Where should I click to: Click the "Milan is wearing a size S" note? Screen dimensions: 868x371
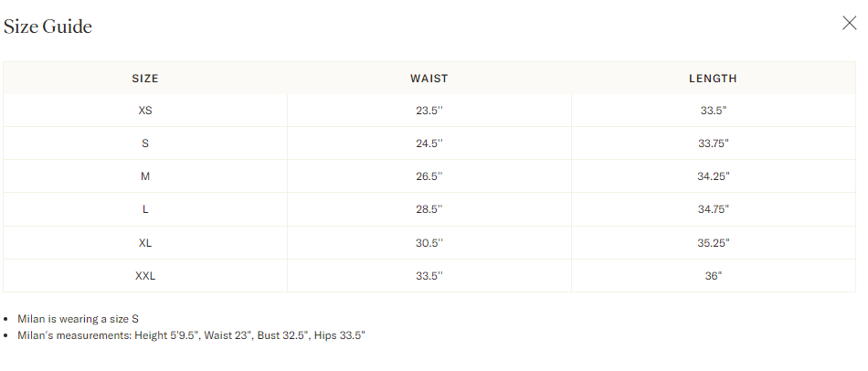[78, 319]
